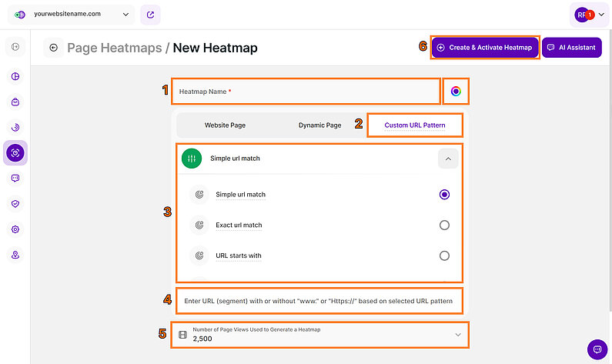Choose the URL starts with radio option

(x=444, y=255)
